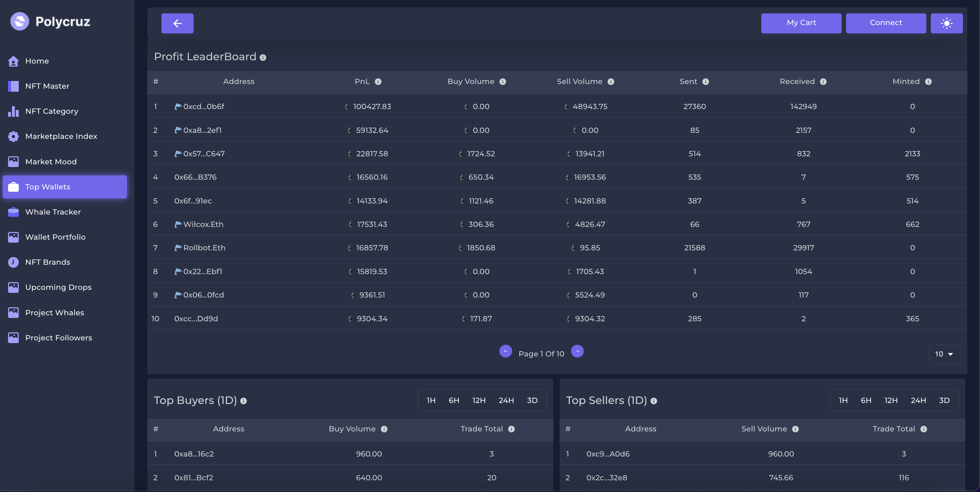Click the Project Whales sidebar icon
The width and height of the screenshot is (980, 492).
[13, 313]
